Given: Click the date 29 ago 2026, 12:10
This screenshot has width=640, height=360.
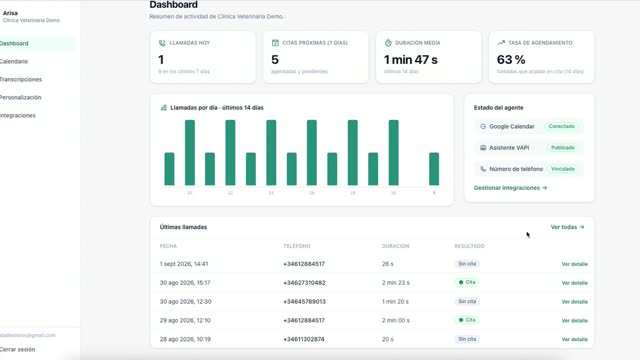Looking at the screenshot, I should tap(185, 320).
